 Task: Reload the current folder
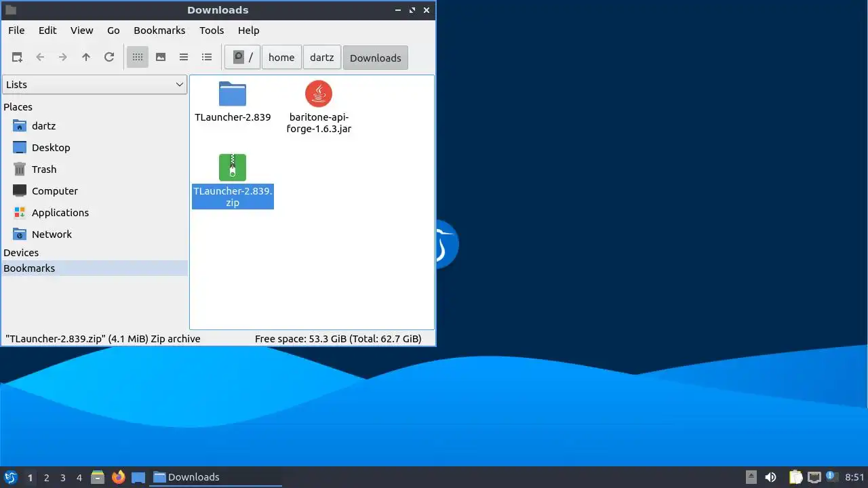[x=109, y=58]
